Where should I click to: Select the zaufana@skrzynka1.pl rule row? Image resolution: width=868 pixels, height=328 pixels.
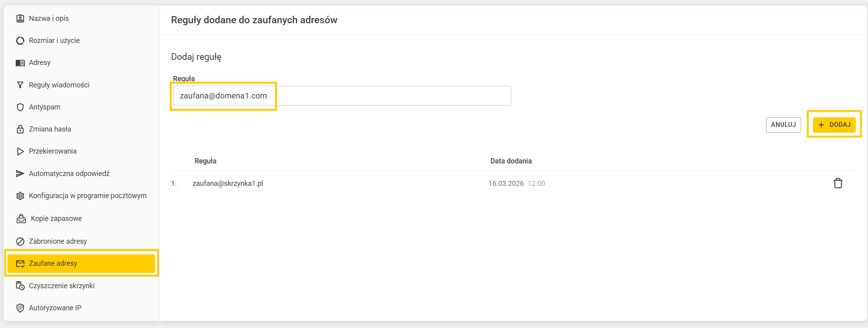coord(513,183)
